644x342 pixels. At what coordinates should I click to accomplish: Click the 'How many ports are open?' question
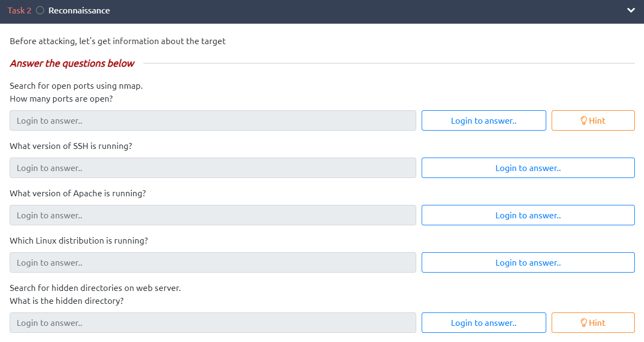point(61,99)
